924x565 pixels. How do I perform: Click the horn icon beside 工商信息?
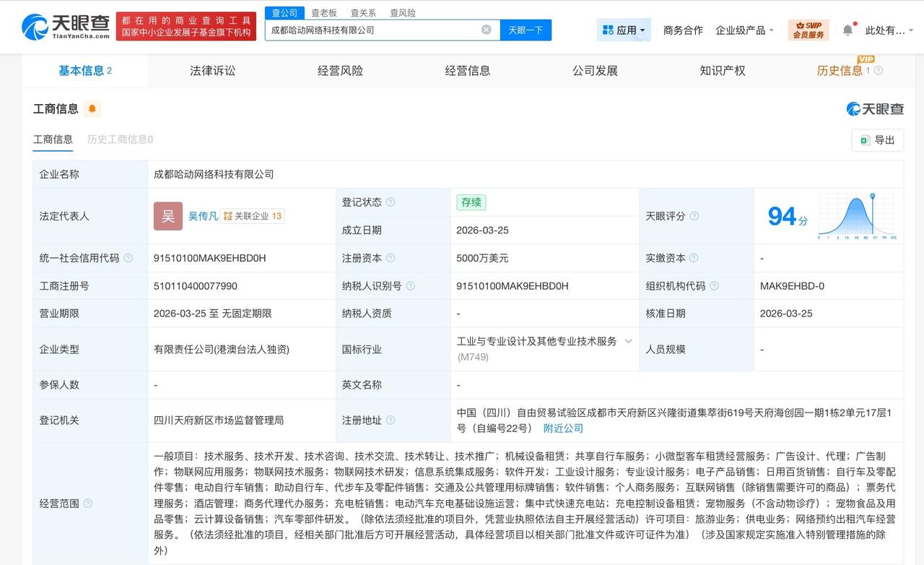[x=92, y=108]
